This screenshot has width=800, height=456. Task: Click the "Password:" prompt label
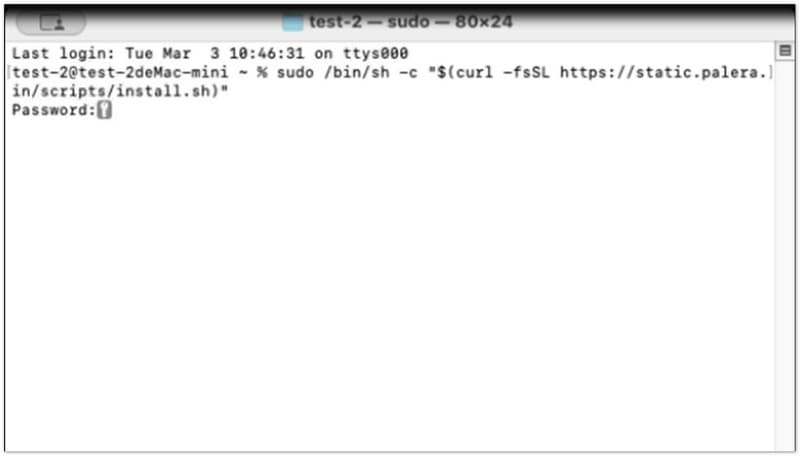54,110
